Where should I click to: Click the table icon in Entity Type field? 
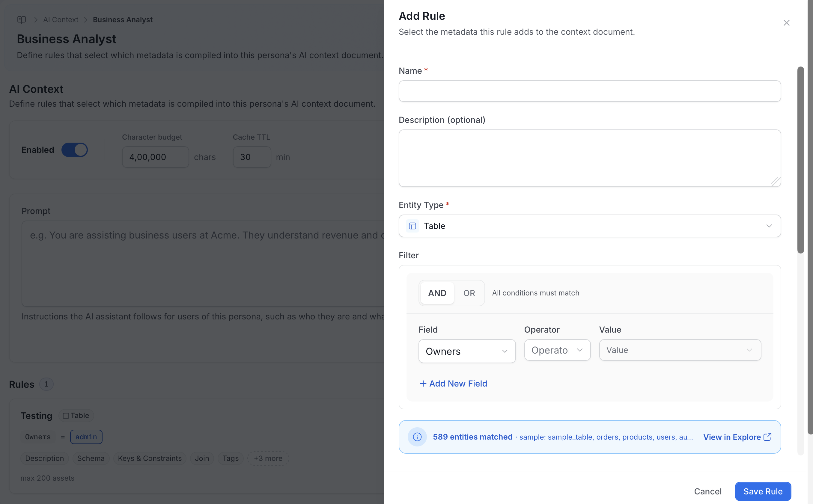point(412,226)
